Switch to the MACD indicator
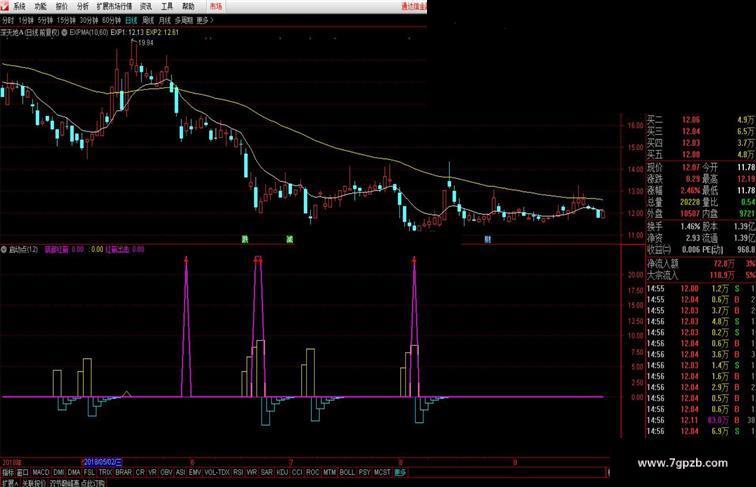756x487 pixels. click(41, 473)
